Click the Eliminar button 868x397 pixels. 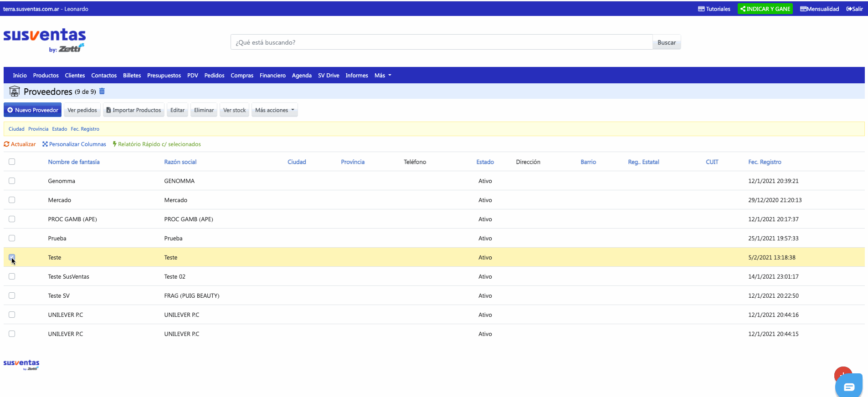click(204, 110)
